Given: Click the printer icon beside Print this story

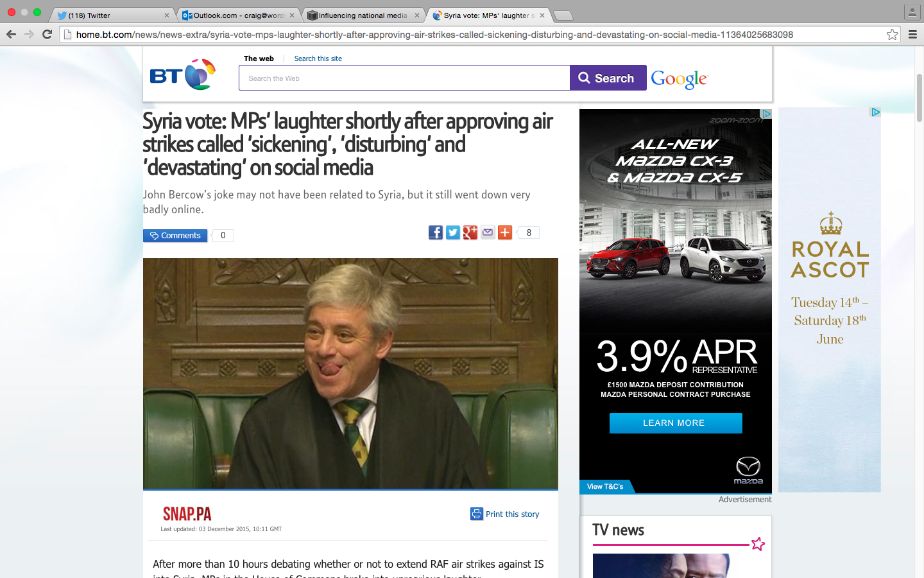Looking at the screenshot, I should tap(477, 514).
